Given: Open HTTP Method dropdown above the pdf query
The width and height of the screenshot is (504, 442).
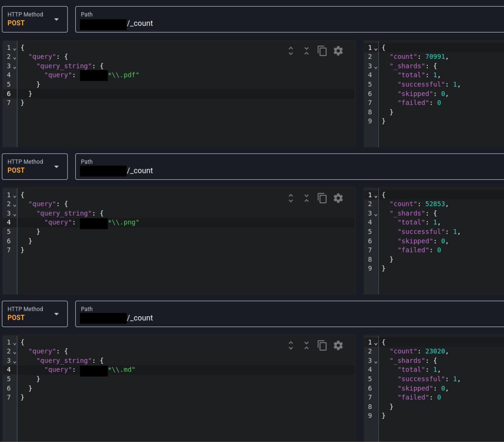Looking at the screenshot, I should point(35,19).
